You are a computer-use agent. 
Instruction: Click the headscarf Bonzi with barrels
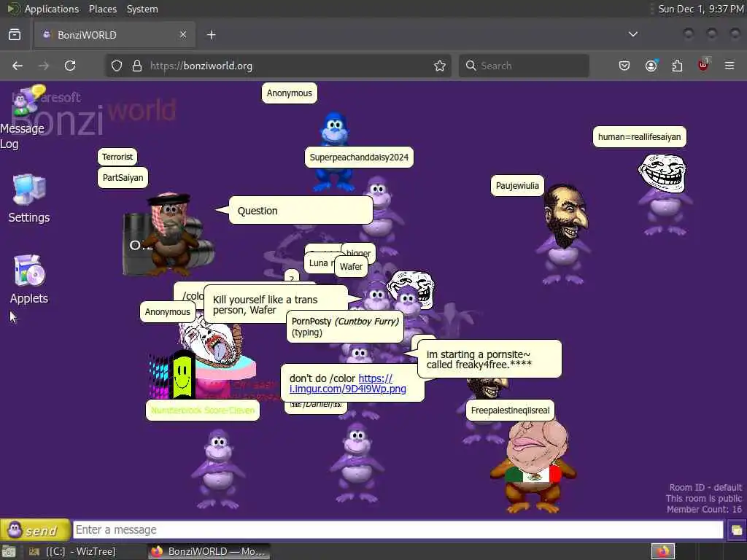pyautogui.click(x=169, y=234)
